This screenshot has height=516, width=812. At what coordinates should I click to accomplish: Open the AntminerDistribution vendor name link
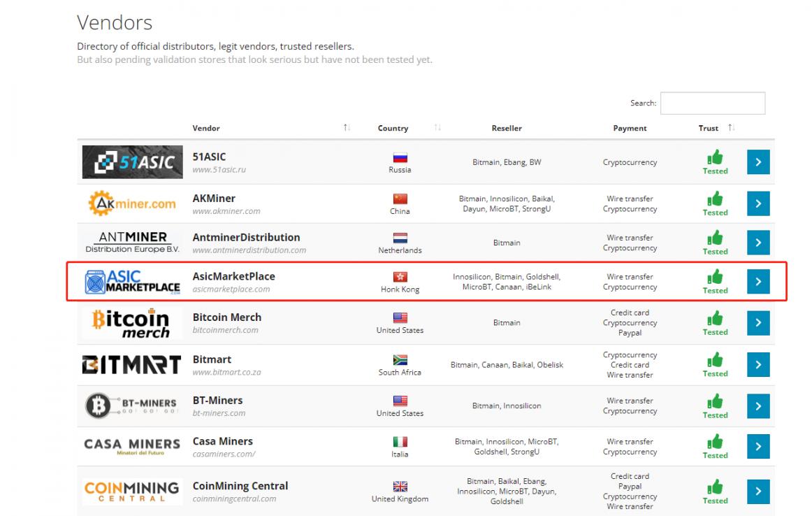tap(246, 238)
